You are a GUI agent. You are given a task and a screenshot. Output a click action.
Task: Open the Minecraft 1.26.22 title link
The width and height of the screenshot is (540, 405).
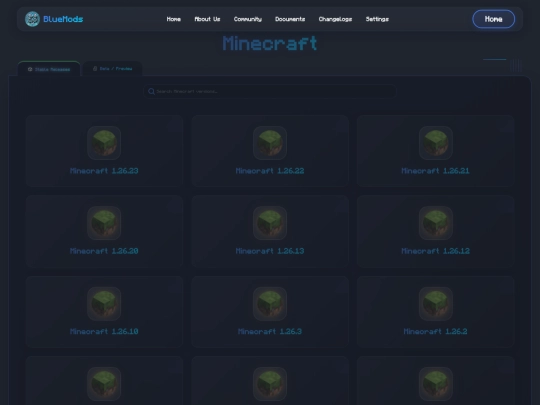pos(270,171)
